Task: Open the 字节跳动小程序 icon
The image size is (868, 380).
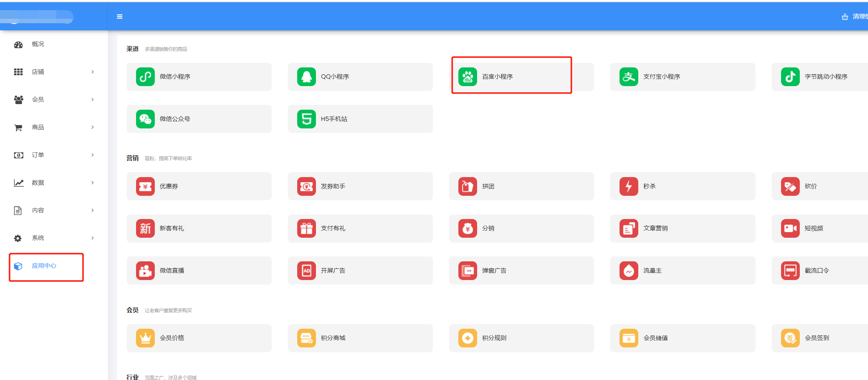Action: pos(790,77)
